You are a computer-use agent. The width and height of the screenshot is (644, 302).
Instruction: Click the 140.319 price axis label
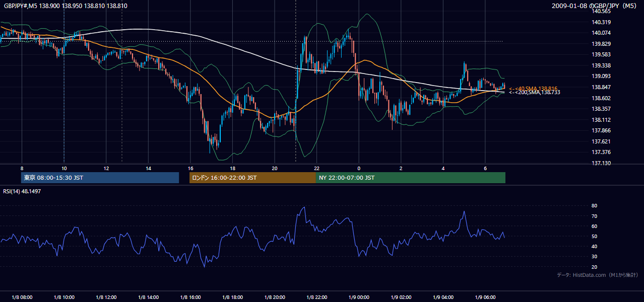pyautogui.click(x=602, y=22)
